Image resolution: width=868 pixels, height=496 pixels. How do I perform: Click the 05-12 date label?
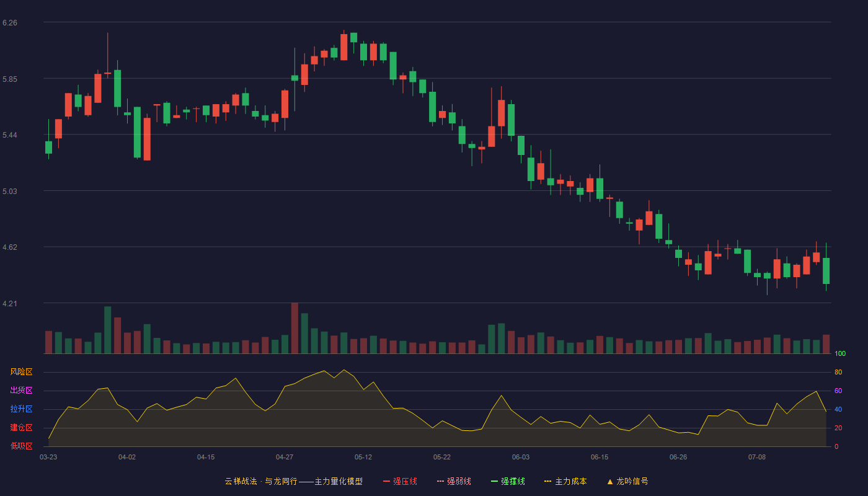pyautogui.click(x=363, y=457)
